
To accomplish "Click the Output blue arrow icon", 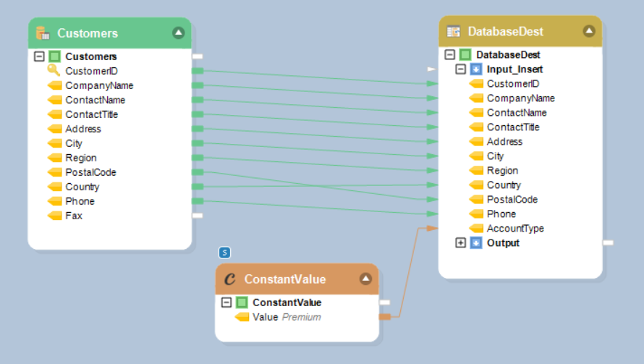I will (475, 243).
